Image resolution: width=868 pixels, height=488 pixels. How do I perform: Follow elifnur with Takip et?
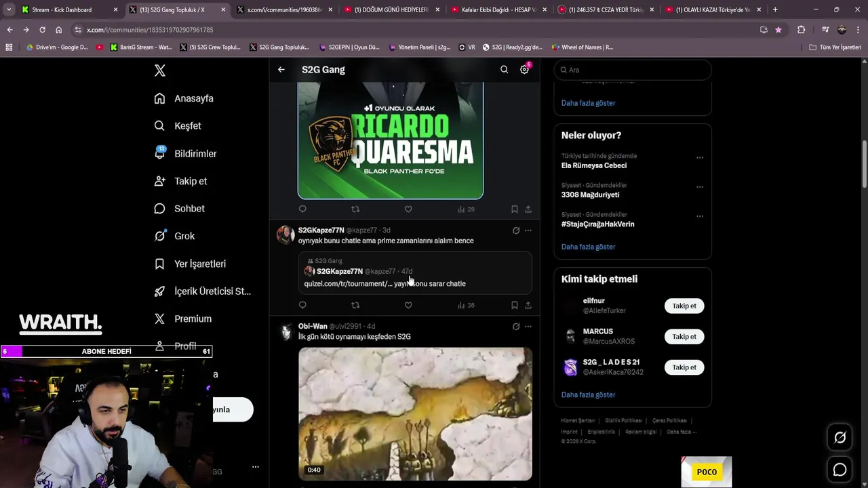pos(684,306)
